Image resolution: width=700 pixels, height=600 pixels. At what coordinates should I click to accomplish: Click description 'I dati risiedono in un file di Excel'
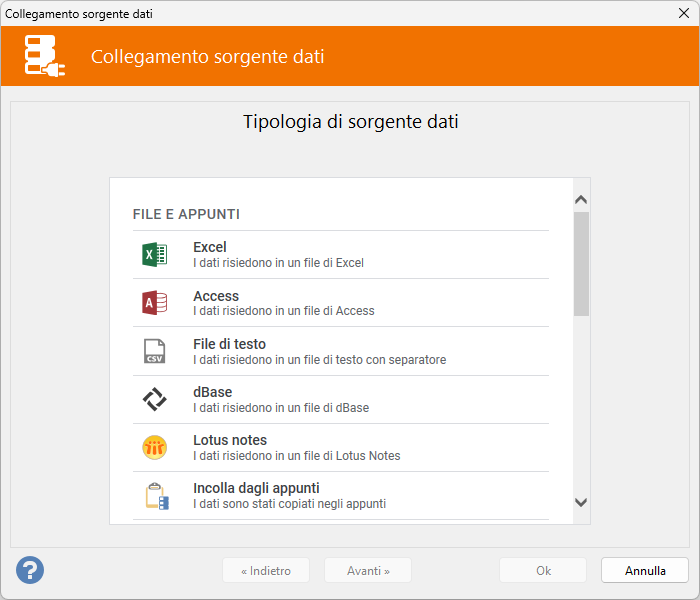(279, 263)
